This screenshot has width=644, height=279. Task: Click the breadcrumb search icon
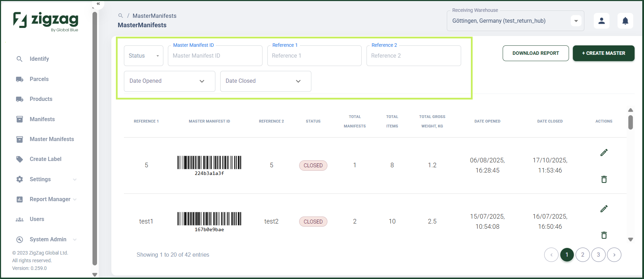click(x=121, y=16)
